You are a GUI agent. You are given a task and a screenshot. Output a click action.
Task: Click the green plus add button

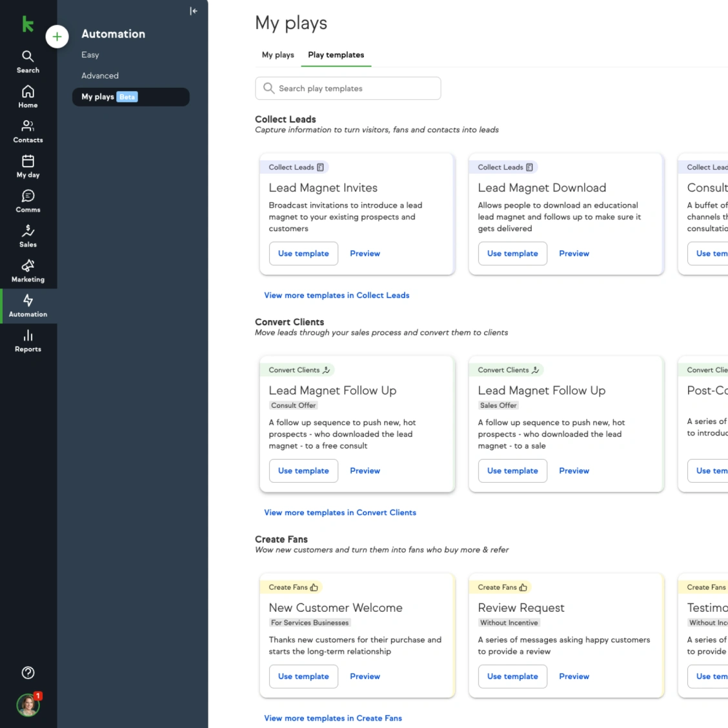[57, 37]
